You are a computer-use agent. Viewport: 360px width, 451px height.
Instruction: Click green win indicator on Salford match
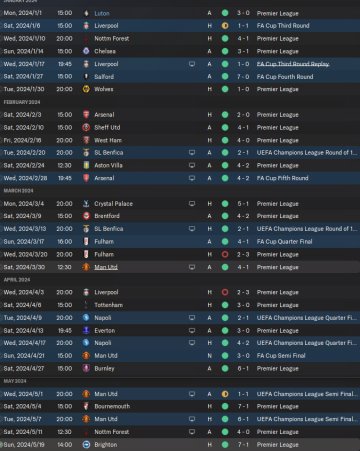[x=225, y=76]
